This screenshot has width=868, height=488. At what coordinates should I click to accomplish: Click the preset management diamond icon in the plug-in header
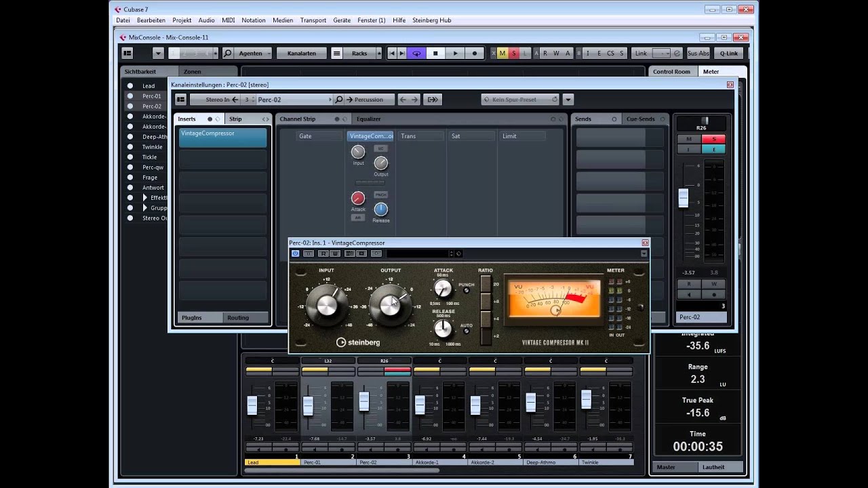459,253
